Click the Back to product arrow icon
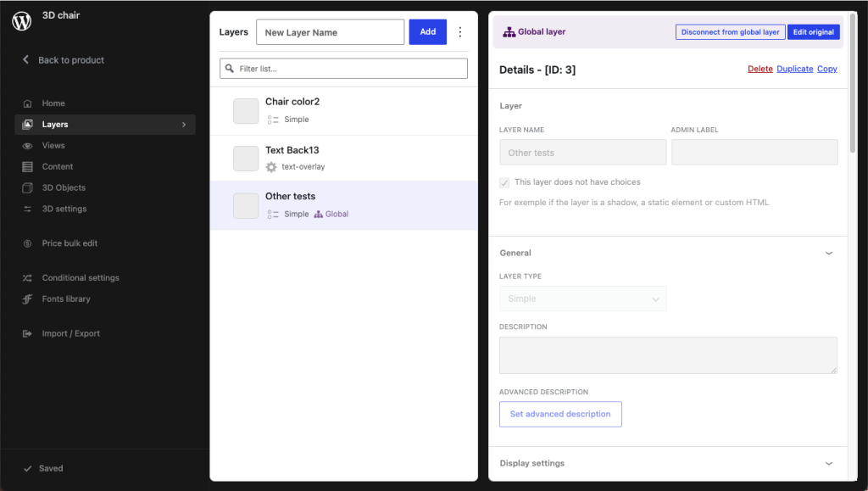The image size is (868, 491). 25,59
